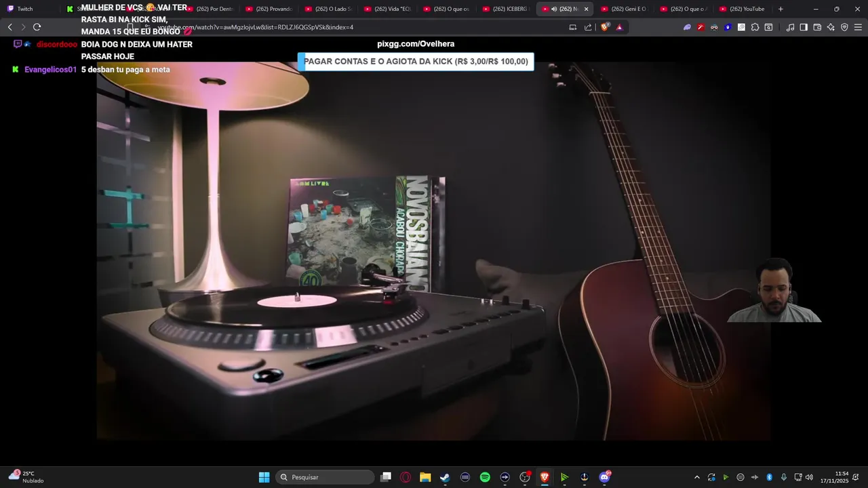Switch to the '(262) Vida' tab
The image size is (868, 488).
tap(387, 9)
